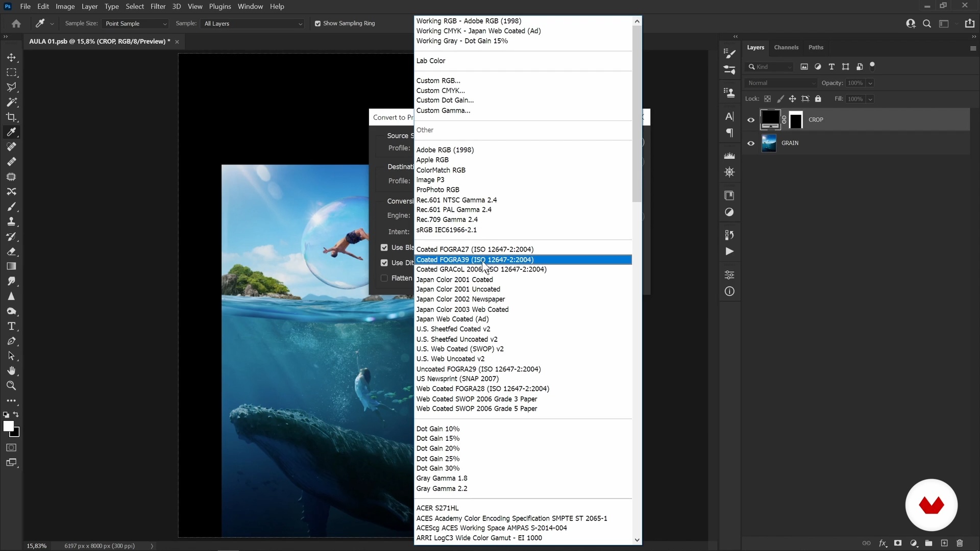
Task: Choose Custom CMYK... option
Action: point(440,90)
